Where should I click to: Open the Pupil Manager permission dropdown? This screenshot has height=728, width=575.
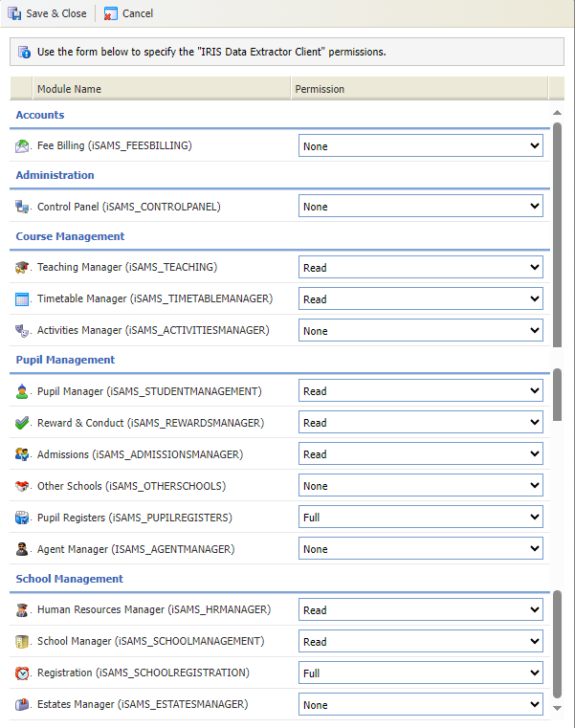pos(420,391)
